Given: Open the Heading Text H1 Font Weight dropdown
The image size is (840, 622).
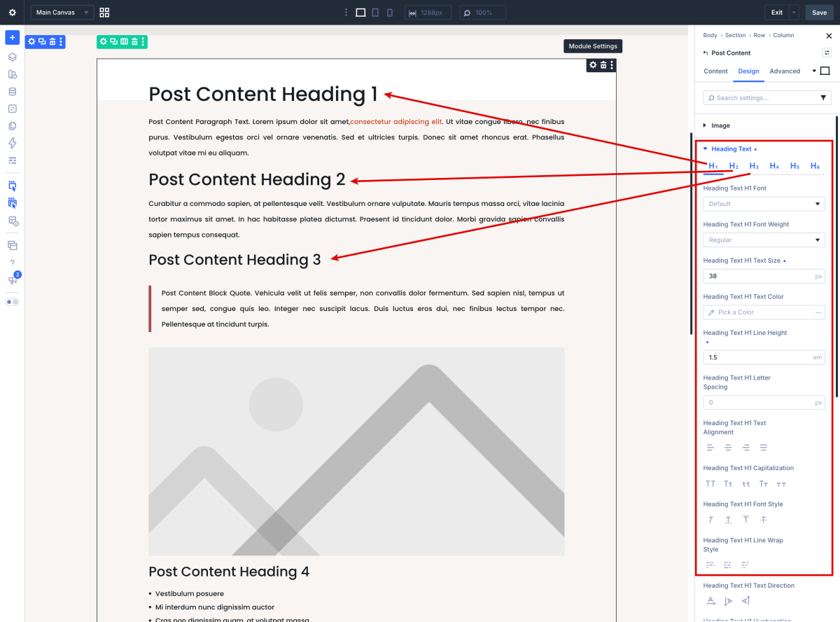Looking at the screenshot, I should pyautogui.click(x=764, y=240).
